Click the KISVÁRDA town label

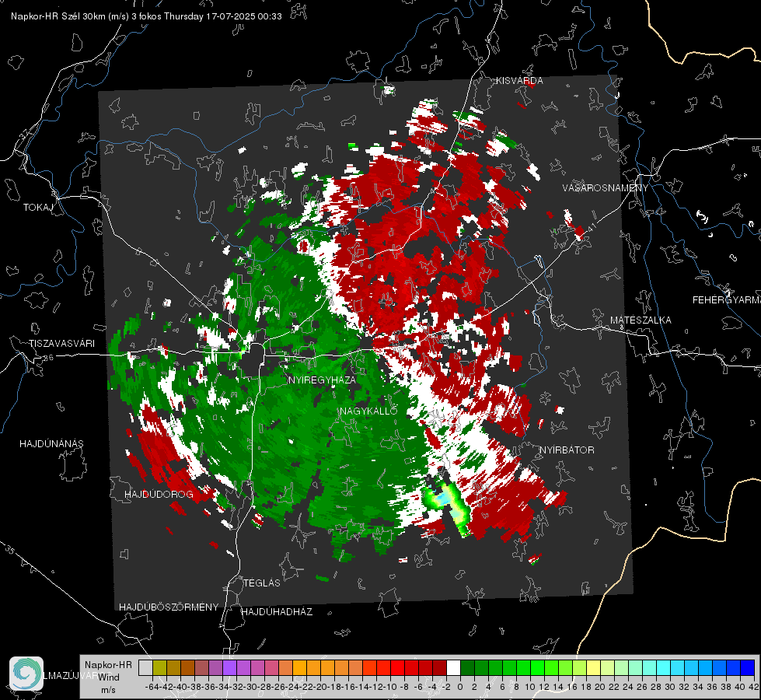point(518,81)
